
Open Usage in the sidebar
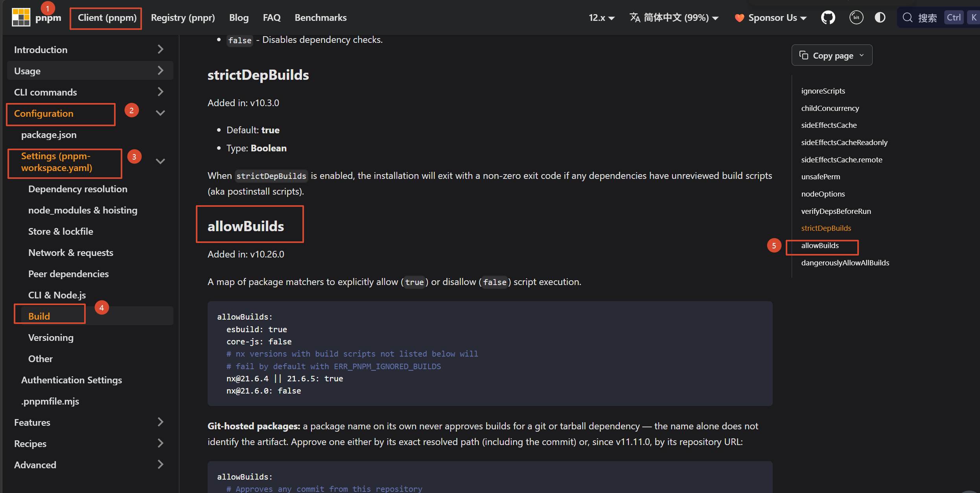pos(27,71)
